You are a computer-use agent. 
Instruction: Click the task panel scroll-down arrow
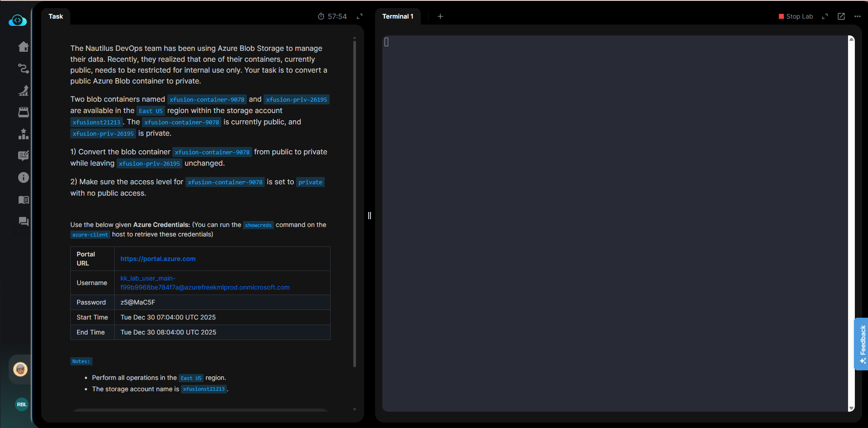355,409
